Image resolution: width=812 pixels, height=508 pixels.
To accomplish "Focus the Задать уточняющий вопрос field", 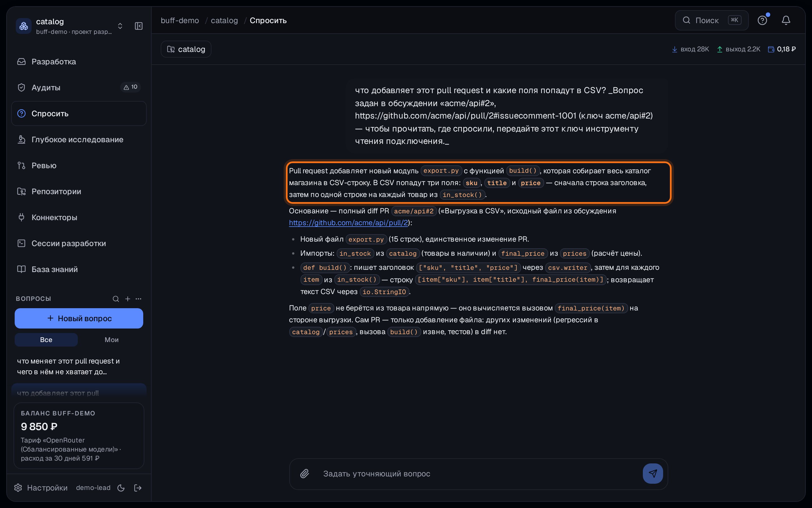I will pyautogui.click(x=478, y=474).
